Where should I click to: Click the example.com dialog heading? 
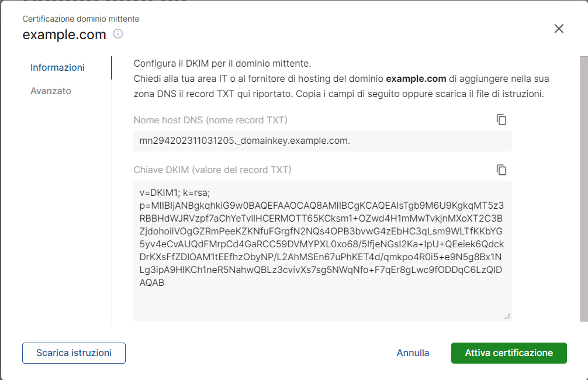64,34
